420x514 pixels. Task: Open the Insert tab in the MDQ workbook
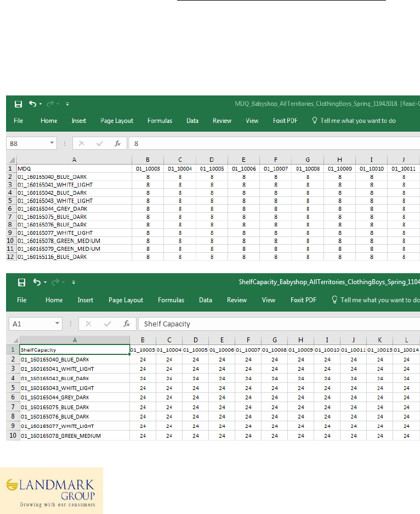pos(78,121)
